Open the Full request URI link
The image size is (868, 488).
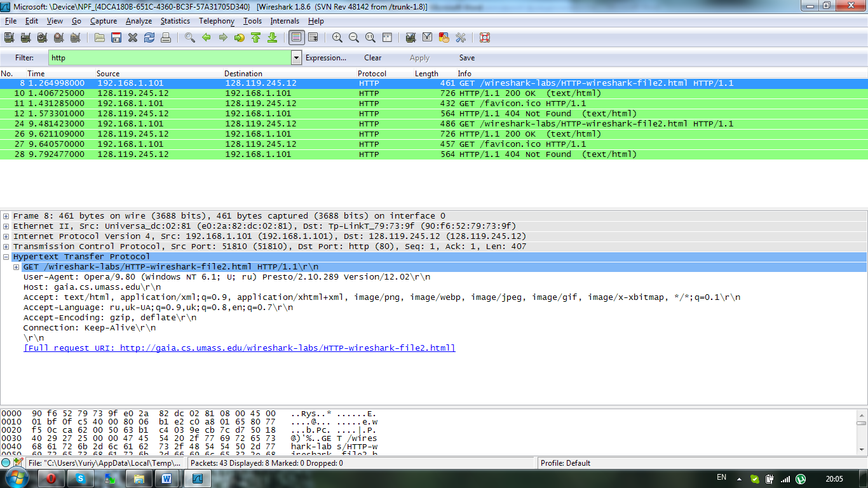(240, 348)
